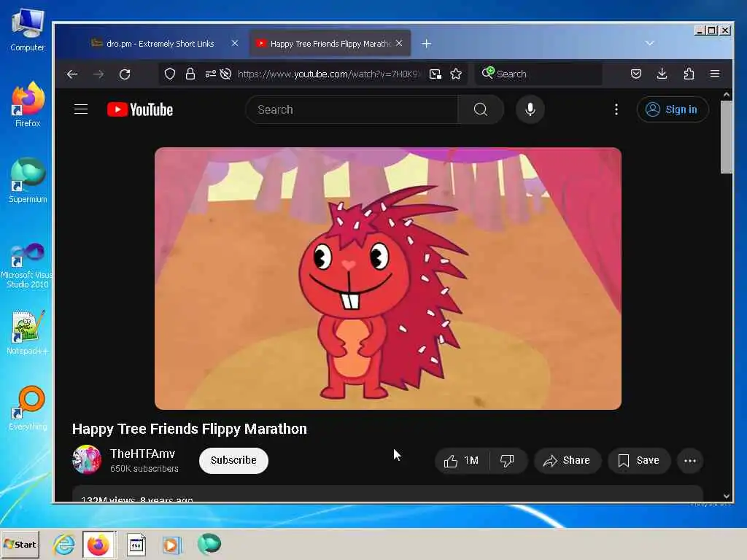747x560 pixels.
Task: Select the Firefox desktop shortcut
Action: coord(28,104)
